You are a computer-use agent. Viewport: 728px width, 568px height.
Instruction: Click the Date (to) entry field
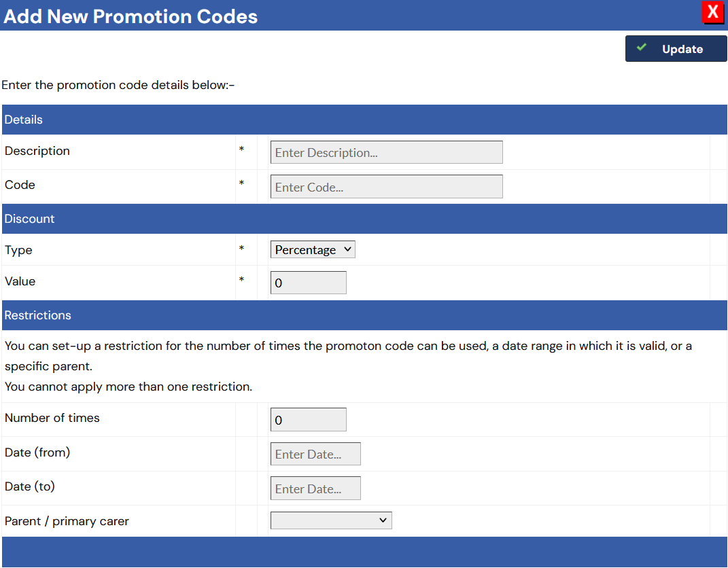(315, 489)
